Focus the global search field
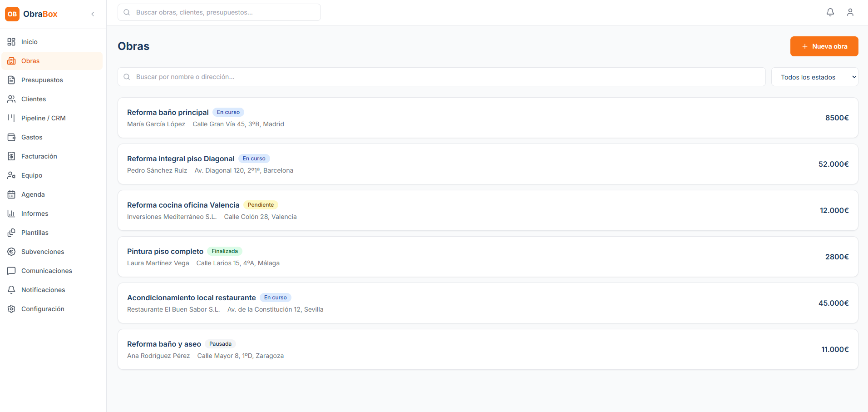 (219, 12)
